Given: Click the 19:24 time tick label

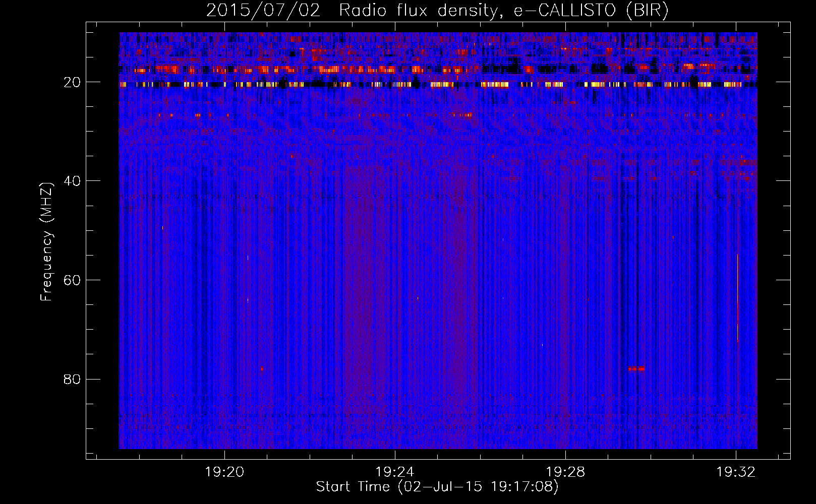Looking at the screenshot, I should click(x=395, y=472).
